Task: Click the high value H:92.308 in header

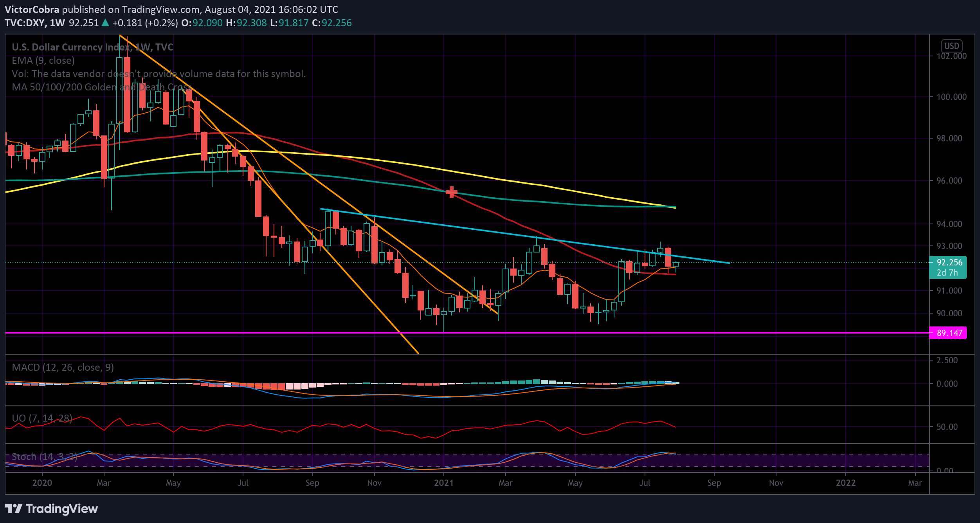Action: (x=246, y=23)
